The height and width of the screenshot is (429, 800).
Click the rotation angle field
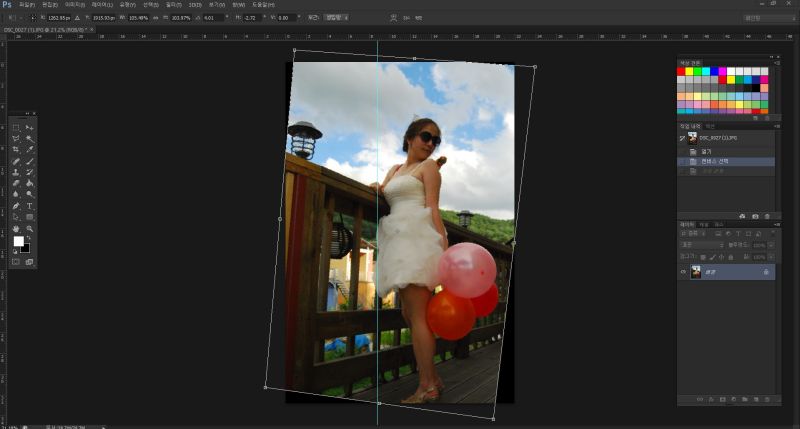(x=213, y=18)
